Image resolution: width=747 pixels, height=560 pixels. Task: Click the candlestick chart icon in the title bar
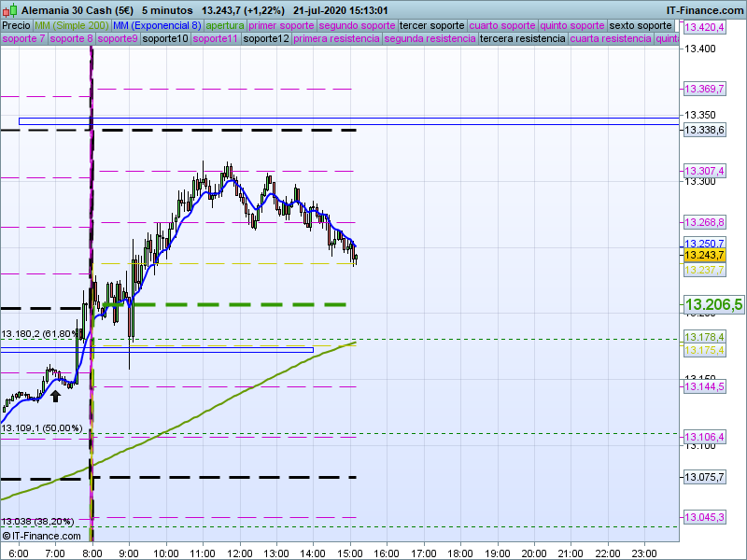point(10,10)
